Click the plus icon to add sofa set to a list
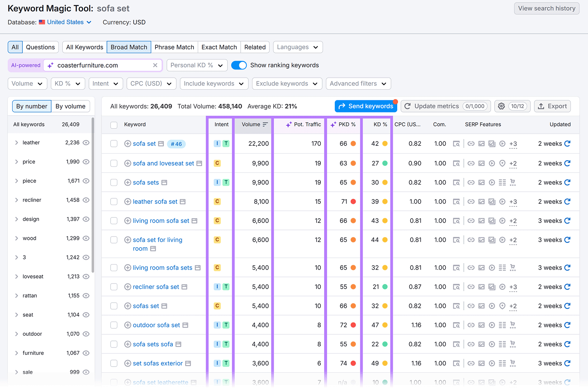 (x=128, y=144)
